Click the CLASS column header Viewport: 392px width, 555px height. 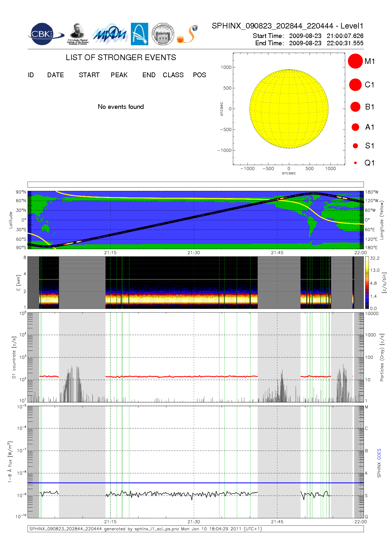(x=173, y=75)
